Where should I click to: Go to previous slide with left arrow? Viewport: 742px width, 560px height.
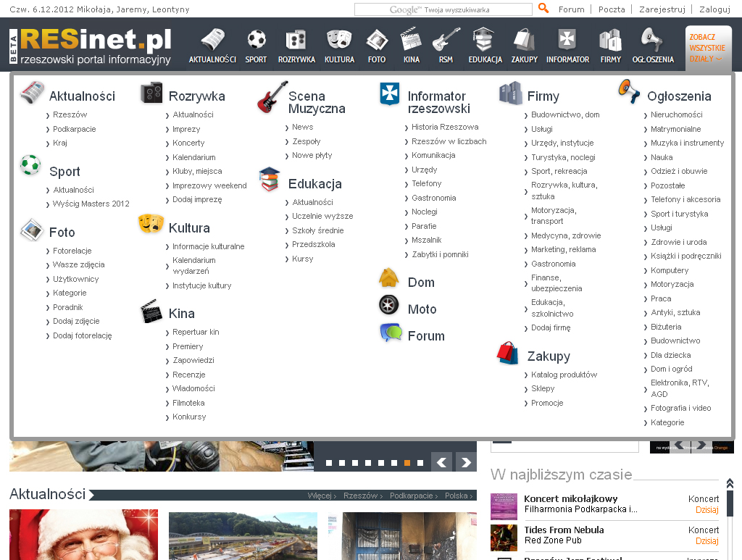click(x=442, y=461)
